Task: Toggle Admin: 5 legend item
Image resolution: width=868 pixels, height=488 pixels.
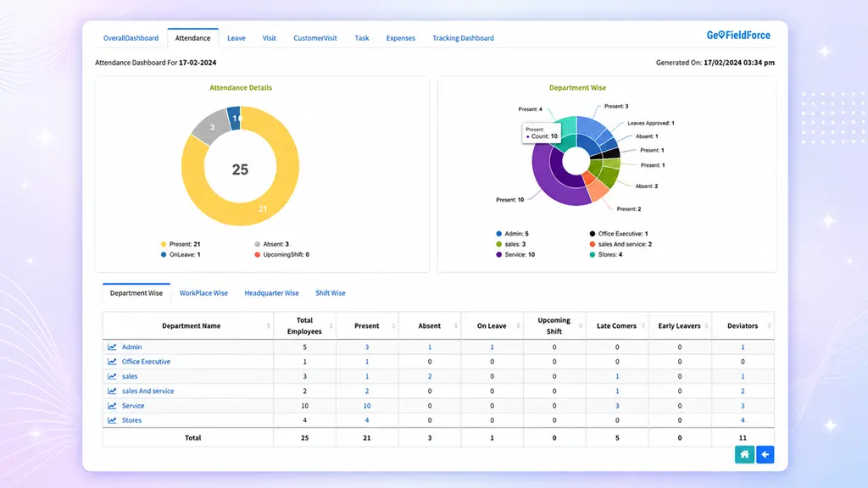Action: [512, 234]
